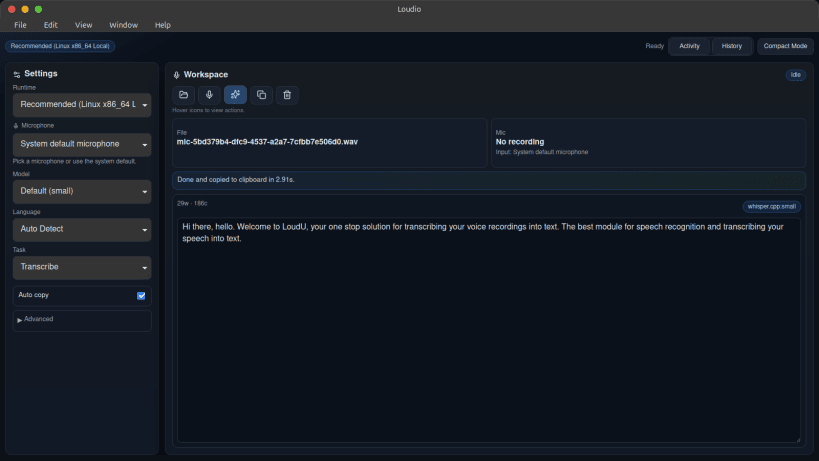Image resolution: width=819 pixels, height=461 pixels.
Task: Close the Loudio window with red button
Action: coord(11,9)
